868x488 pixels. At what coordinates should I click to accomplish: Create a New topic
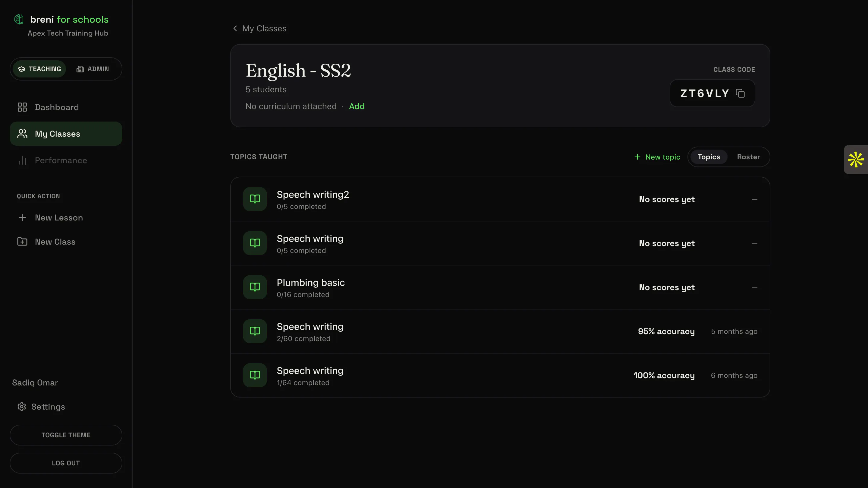tap(657, 157)
